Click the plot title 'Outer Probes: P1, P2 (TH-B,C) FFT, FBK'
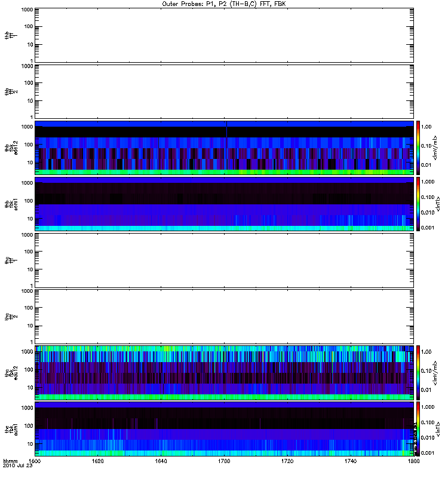This screenshot has width=448, height=478. coord(224,4)
